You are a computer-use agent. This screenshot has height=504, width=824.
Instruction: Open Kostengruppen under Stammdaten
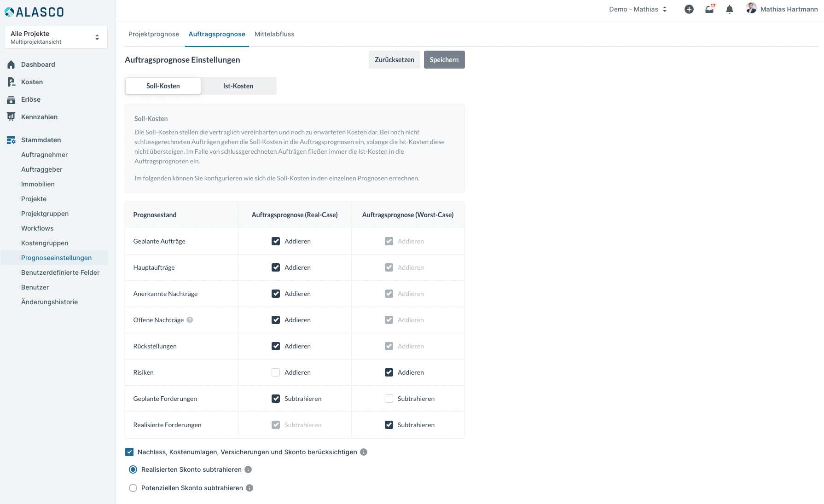tap(45, 243)
